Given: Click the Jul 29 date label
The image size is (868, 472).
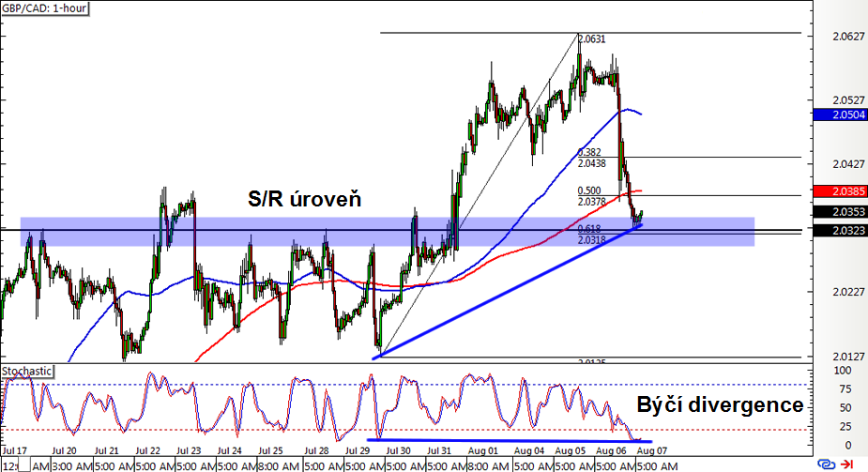Looking at the screenshot, I should click(358, 451).
